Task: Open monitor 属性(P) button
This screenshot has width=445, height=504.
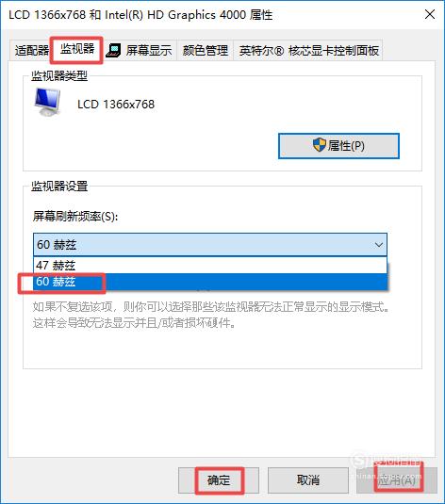Action: click(338, 146)
